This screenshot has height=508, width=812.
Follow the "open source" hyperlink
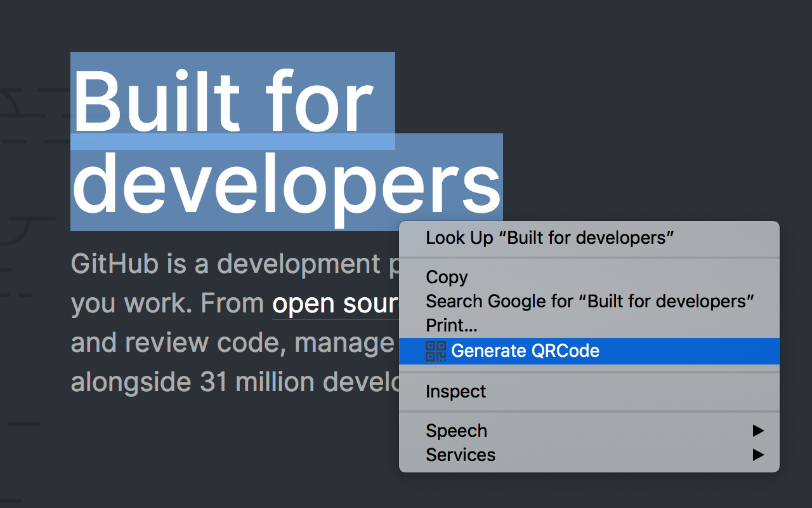tap(335, 305)
